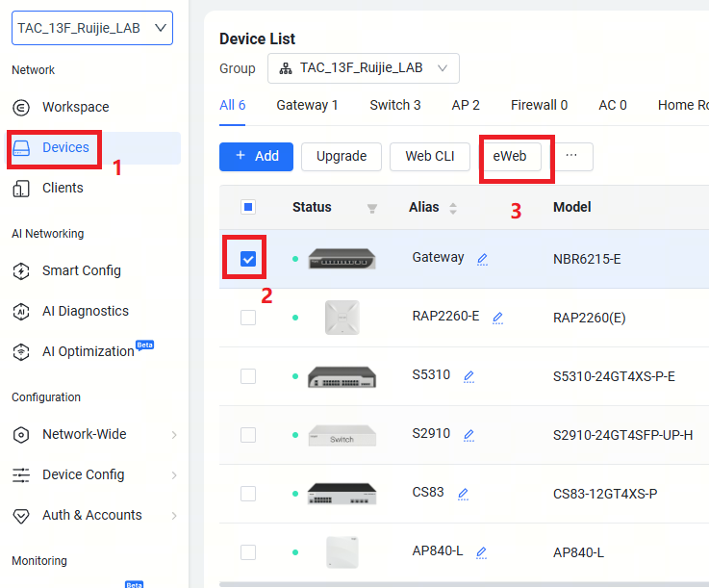709x588 pixels.
Task: Click the S2910-24GT4SFP-UP-H model text
Action: (622, 435)
